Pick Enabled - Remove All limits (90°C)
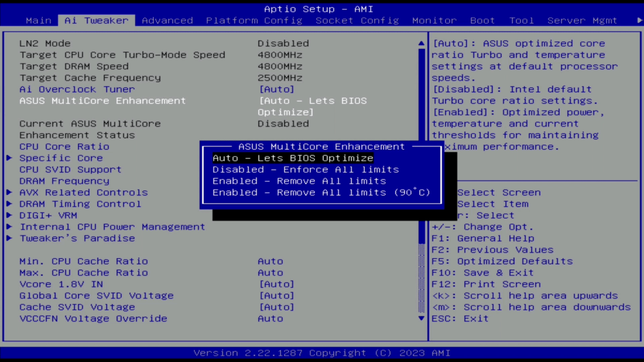This screenshot has width=644, height=362. [x=321, y=192]
